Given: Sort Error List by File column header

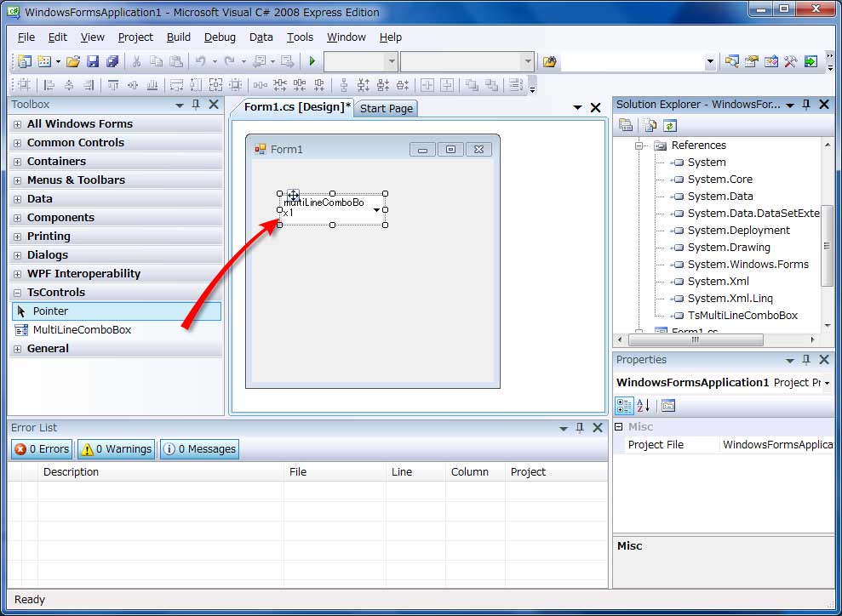Looking at the screenshot, I should [335, 471].
